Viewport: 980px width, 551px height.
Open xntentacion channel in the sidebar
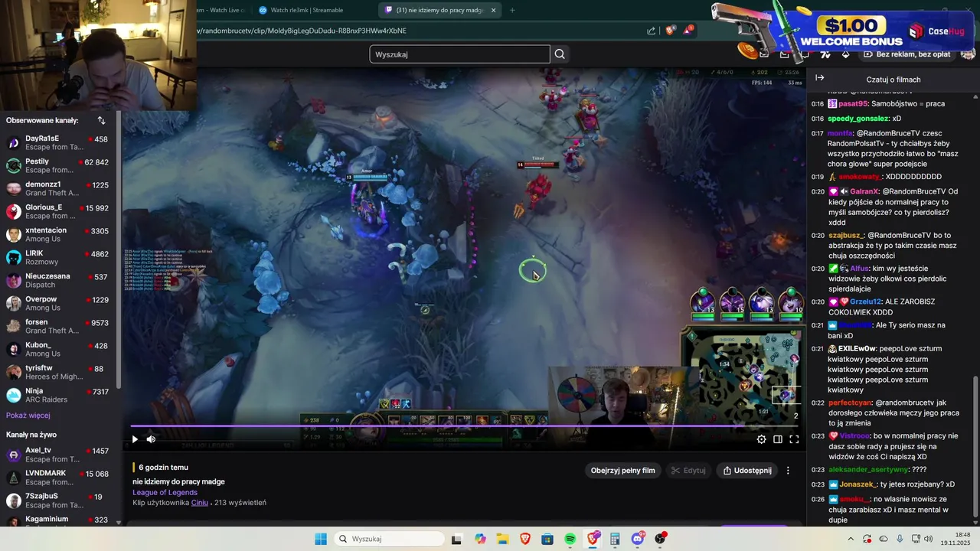click(x=57, y=235)
